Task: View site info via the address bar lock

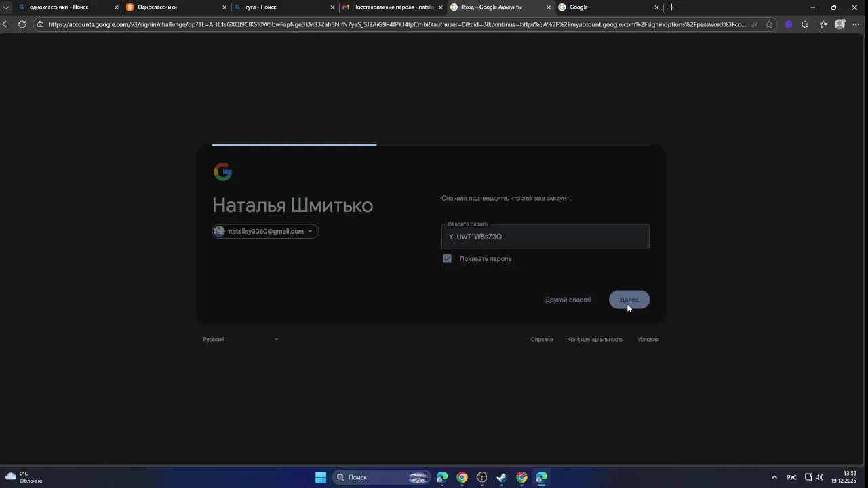Action: pos(41,24)
